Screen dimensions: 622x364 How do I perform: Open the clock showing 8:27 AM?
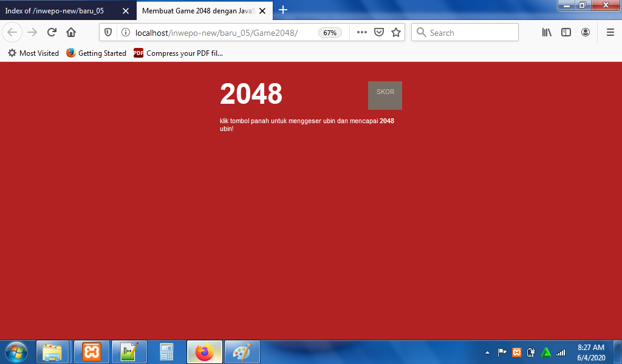point(590,352)
